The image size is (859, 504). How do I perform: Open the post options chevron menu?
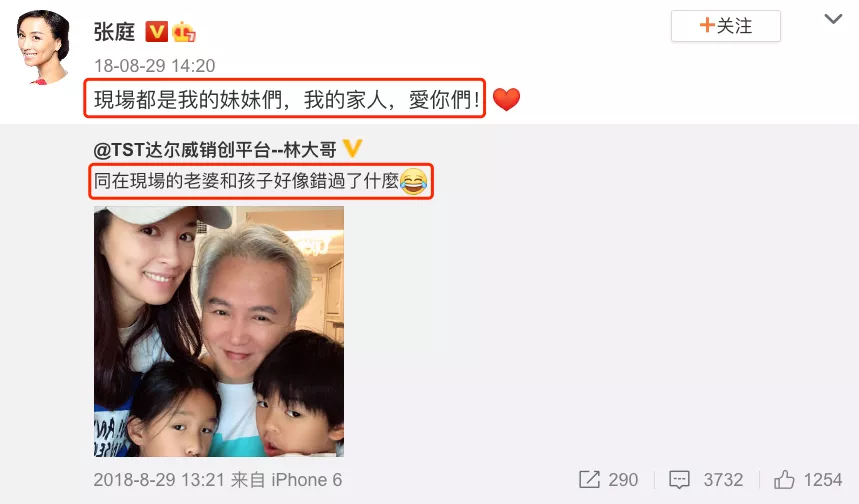(833, 19)
